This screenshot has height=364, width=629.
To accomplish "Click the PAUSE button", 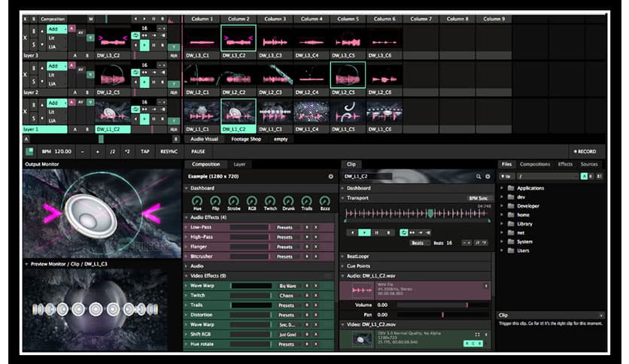I will (198, 151).
